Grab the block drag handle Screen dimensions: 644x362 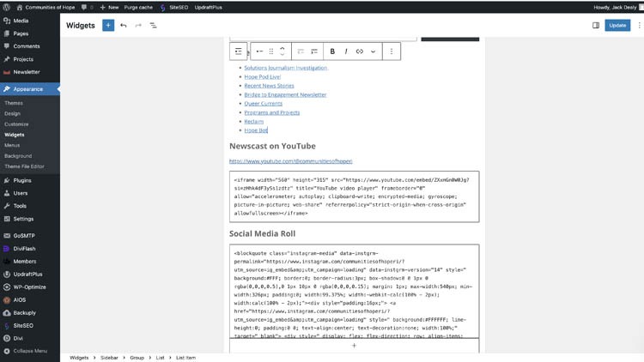pos(271,51)
